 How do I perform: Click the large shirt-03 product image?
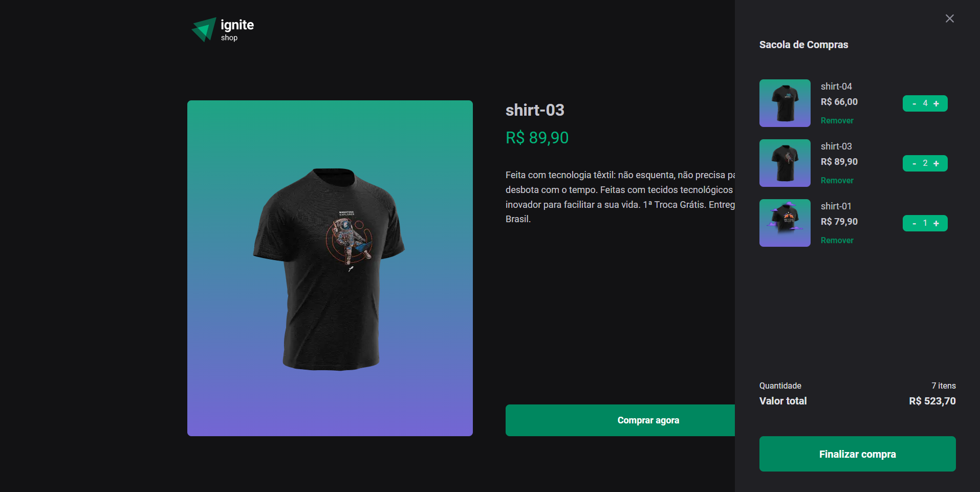click(x=330, y=268)
